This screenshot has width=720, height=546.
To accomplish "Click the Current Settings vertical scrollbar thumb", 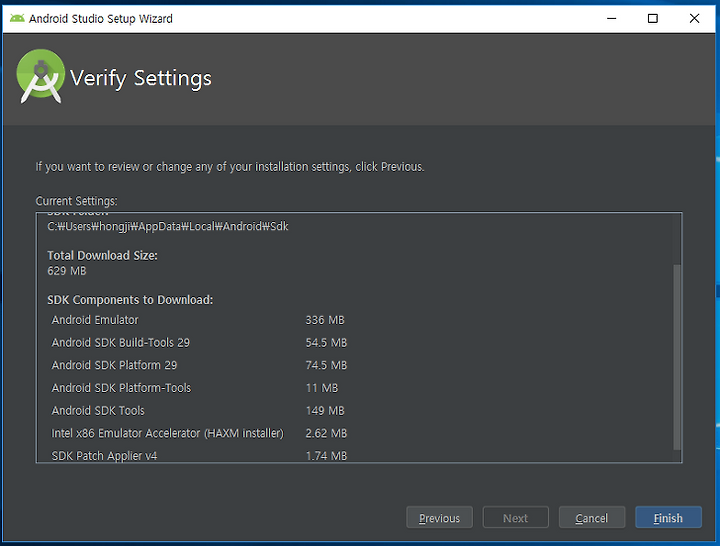I will click(676, 357).
